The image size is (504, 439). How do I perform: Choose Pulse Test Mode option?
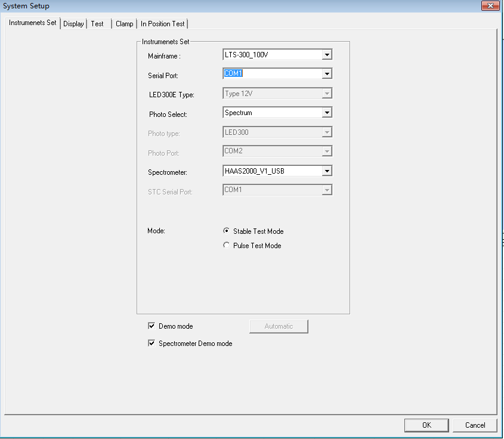(227, 246)
